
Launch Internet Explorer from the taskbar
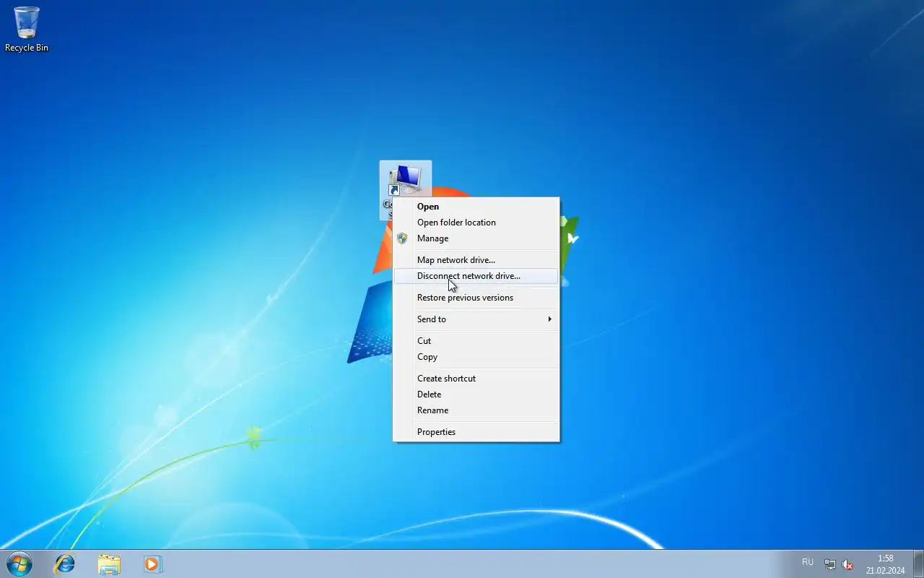pyautogui.click(x=65, y=564)
